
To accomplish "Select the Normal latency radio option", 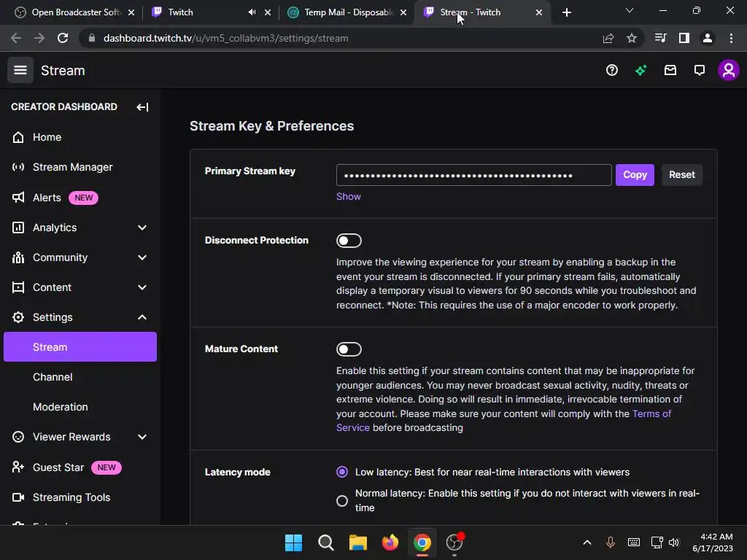I will pyautogui.click(x=342, y=500).
